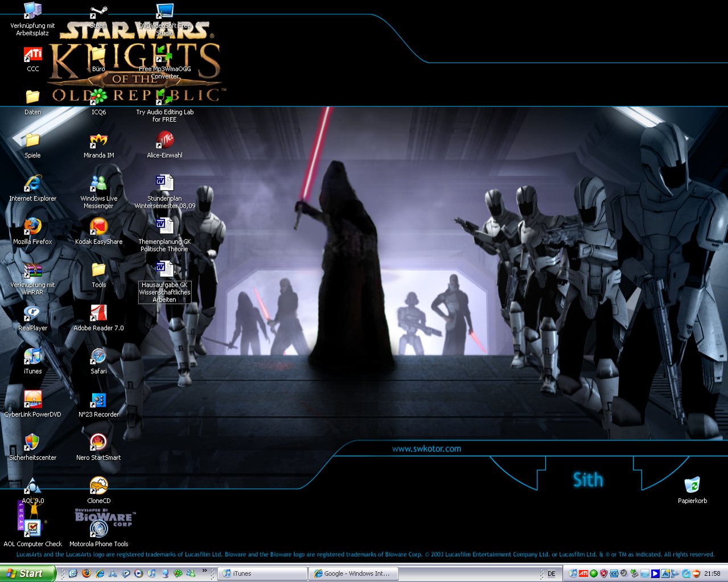Viewport: 728px width, 582px height.
Task: Switch to the iTunes taskbar window
Action: (x=262, y=573)
